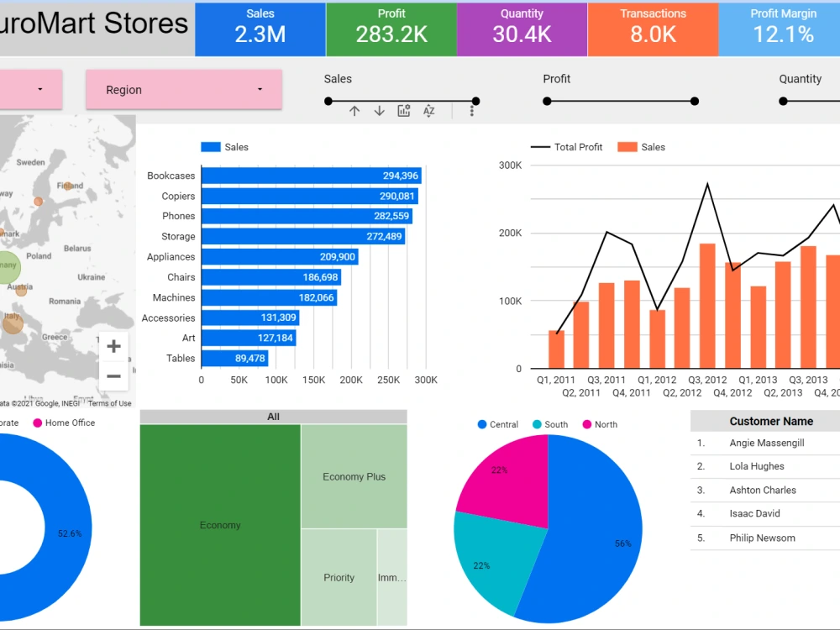Select the Accessories bar 131,309
This screenshot has width=840, height=630.
[x=250, y=318]
